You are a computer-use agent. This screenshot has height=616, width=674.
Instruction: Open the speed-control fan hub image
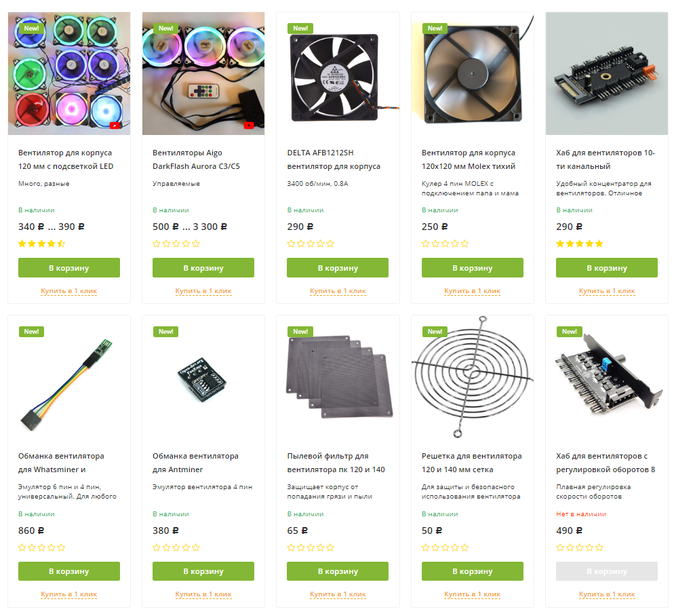coord(606,377)
